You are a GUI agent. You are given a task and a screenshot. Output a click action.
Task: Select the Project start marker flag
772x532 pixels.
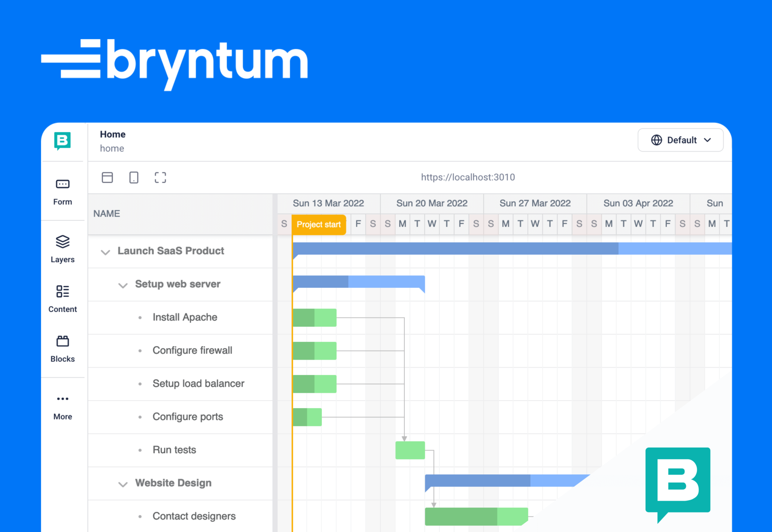319,224
